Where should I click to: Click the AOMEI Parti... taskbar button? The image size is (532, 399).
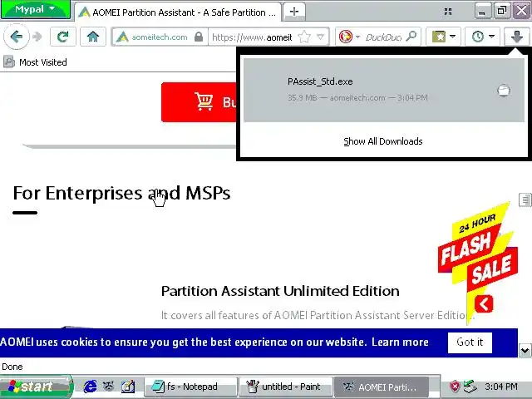click(382, 387)
